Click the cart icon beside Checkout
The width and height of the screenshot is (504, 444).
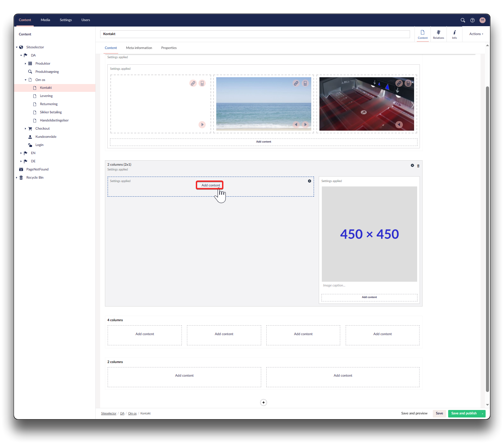coord(30,129)
